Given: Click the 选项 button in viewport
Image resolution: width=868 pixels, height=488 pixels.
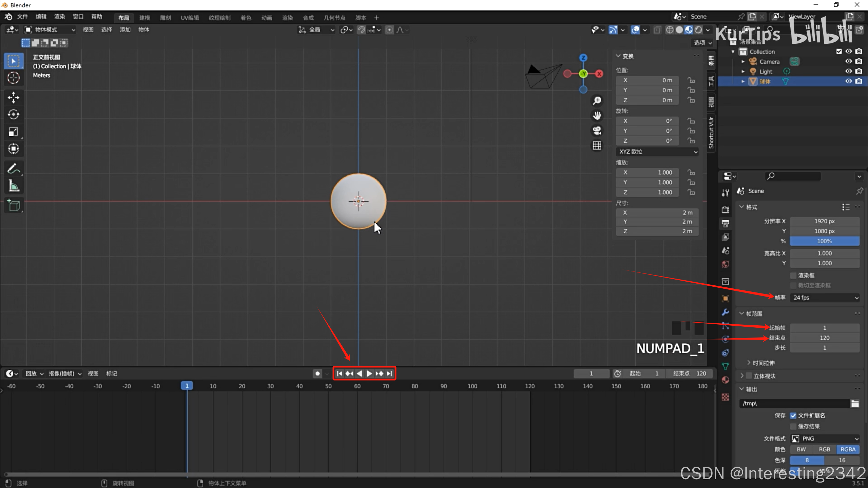Looking at the screenshot, I should 702,43.
